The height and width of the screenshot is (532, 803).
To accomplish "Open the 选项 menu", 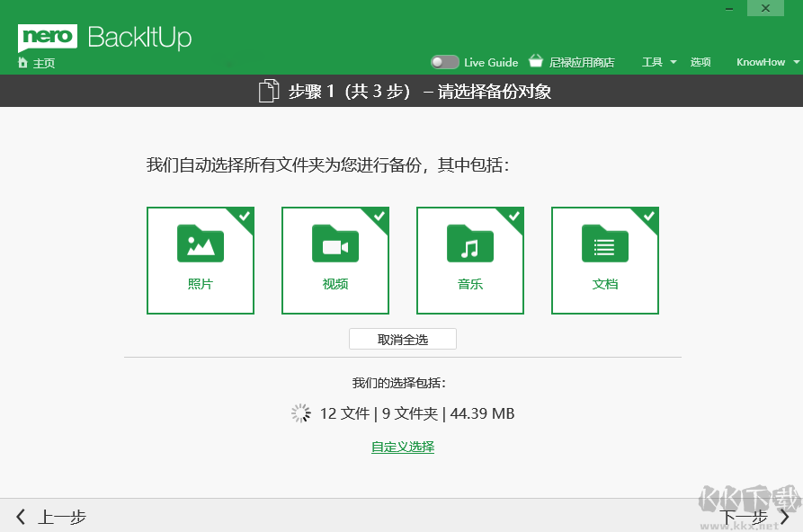I will pyautogui.click(x=700, y=62).
